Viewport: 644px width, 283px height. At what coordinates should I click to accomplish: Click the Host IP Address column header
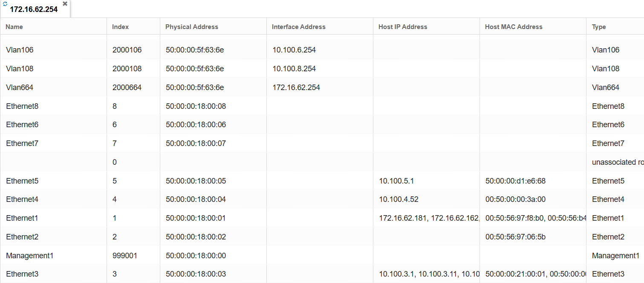coord(403,26)
